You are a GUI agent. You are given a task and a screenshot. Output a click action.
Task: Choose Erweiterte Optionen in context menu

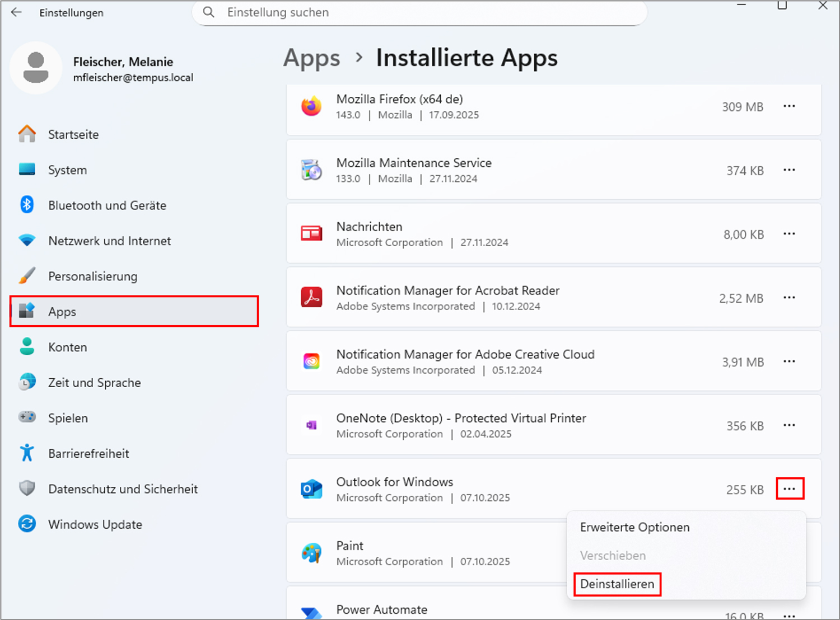coord(634,527)
